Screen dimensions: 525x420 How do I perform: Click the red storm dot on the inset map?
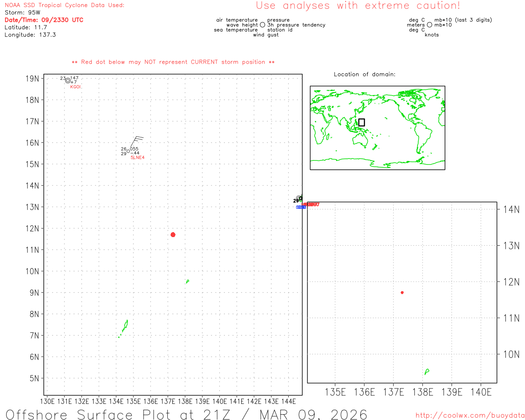click(402, 292)
